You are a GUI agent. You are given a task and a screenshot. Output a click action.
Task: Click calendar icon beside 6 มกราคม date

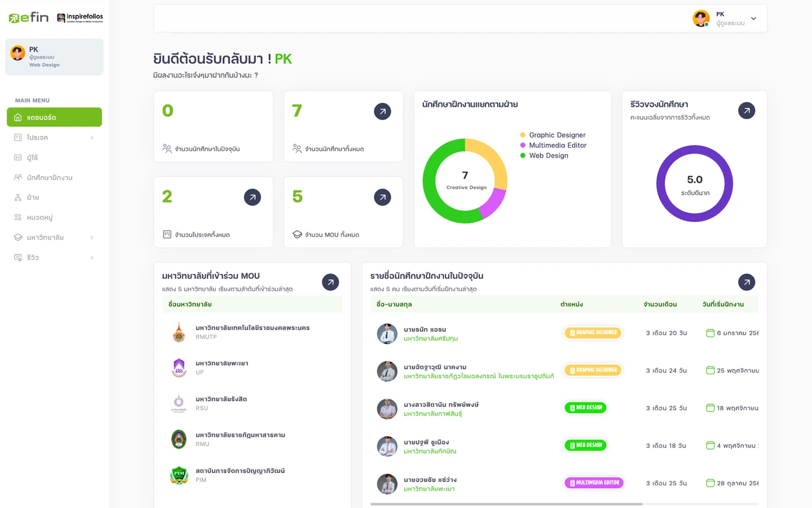(x=710, y=333)
